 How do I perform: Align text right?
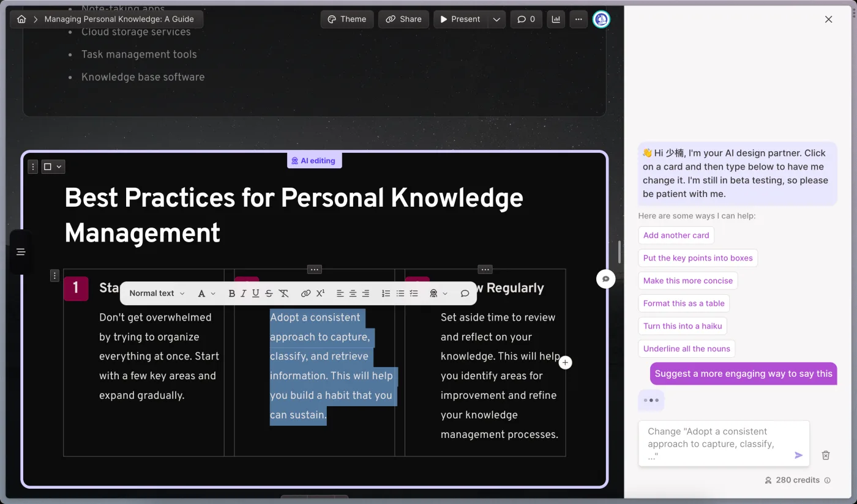[366, 294]
